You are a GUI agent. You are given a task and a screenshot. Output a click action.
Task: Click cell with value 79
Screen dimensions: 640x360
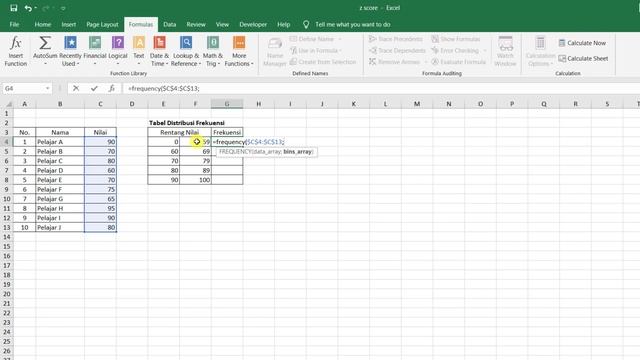tap(195, 161)
